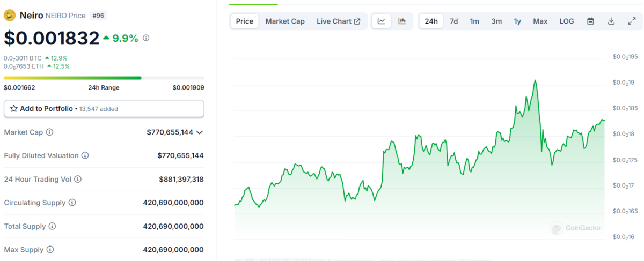Expand chart to fullscreen icon

tap(632, 21)
